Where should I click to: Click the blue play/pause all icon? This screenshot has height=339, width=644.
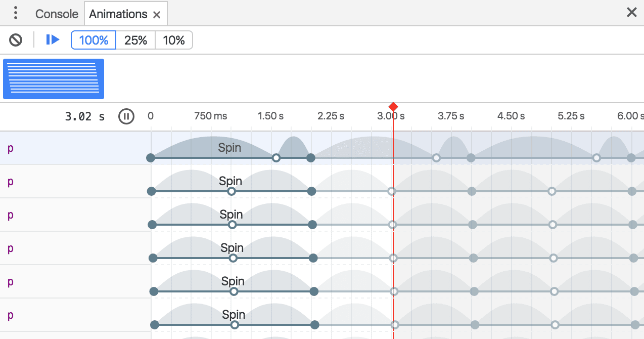(x=53, y=39)
